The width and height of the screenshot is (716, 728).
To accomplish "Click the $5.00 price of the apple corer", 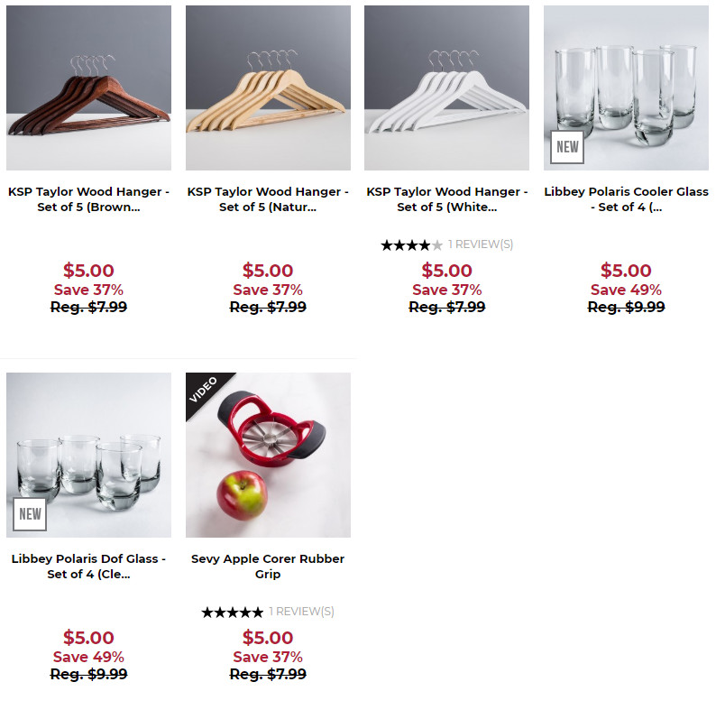I will pyautogui.click(x=268, y=638).
